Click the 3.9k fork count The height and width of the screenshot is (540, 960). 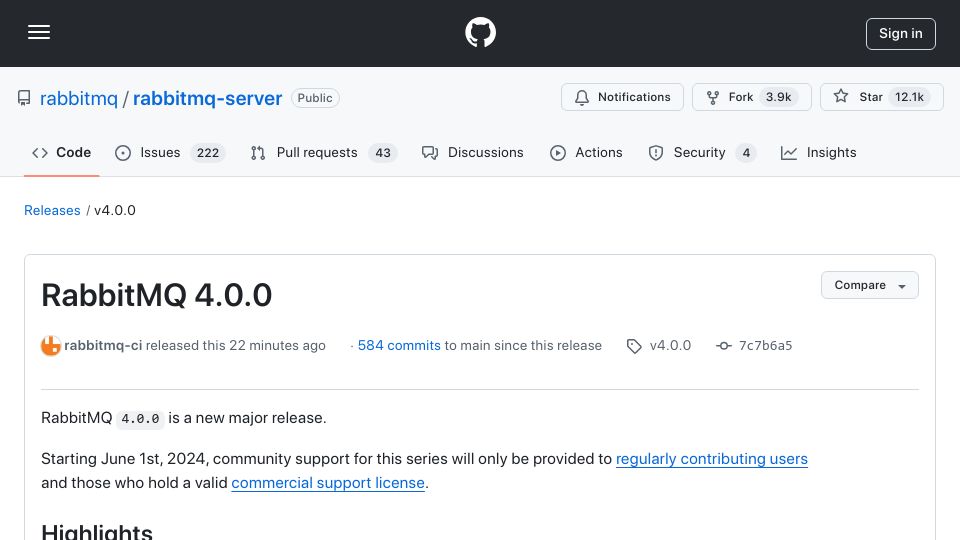click(x=778, y=97)
